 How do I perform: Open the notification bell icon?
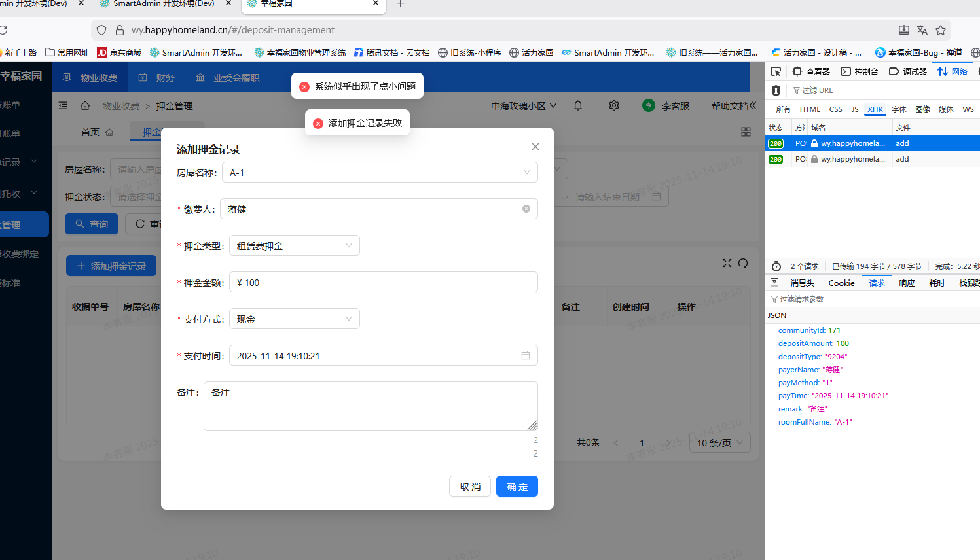click(577, 105)
